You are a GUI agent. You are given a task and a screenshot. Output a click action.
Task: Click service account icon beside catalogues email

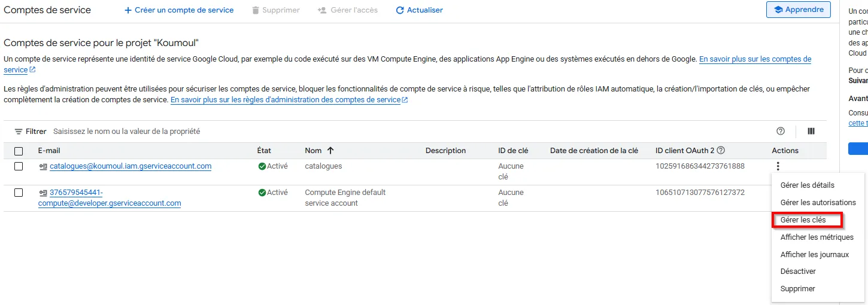tap(43, 166)
